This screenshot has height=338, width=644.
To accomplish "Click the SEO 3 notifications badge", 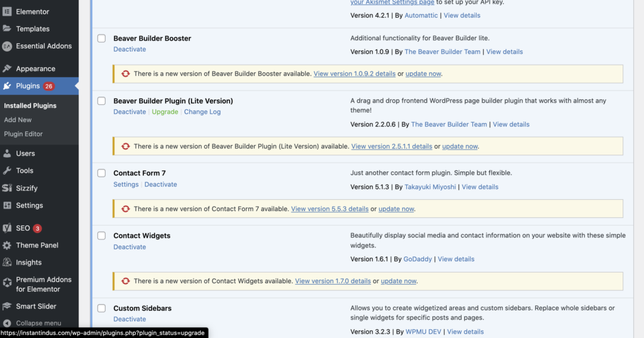I will pyautogui.click(x=37, y=229).
